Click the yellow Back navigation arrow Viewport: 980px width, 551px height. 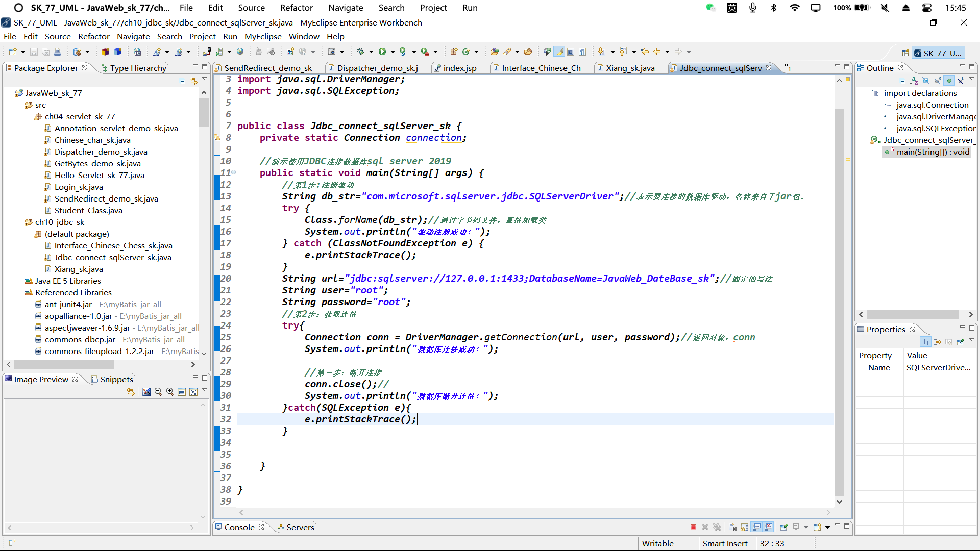point(657,52)
